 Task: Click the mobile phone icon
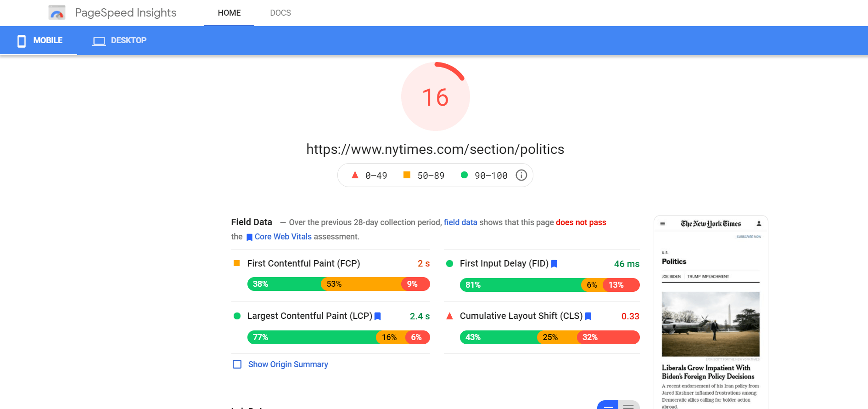(22, 41)
